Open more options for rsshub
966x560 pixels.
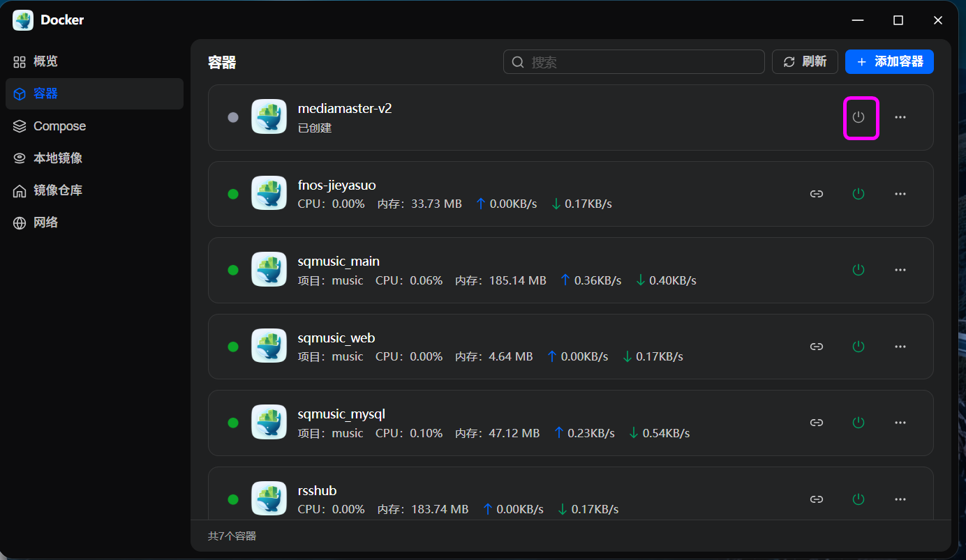900,499
